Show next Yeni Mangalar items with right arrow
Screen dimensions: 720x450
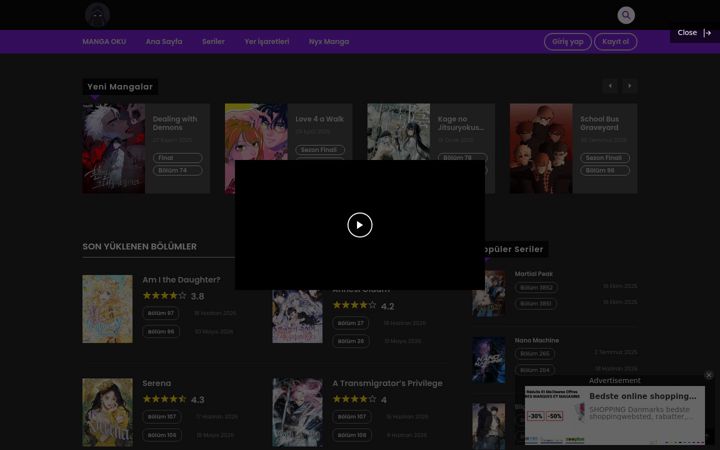630,86
